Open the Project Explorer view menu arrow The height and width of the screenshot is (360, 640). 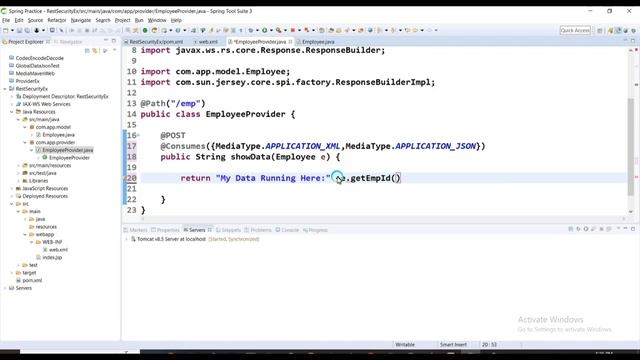click(115, 51)
